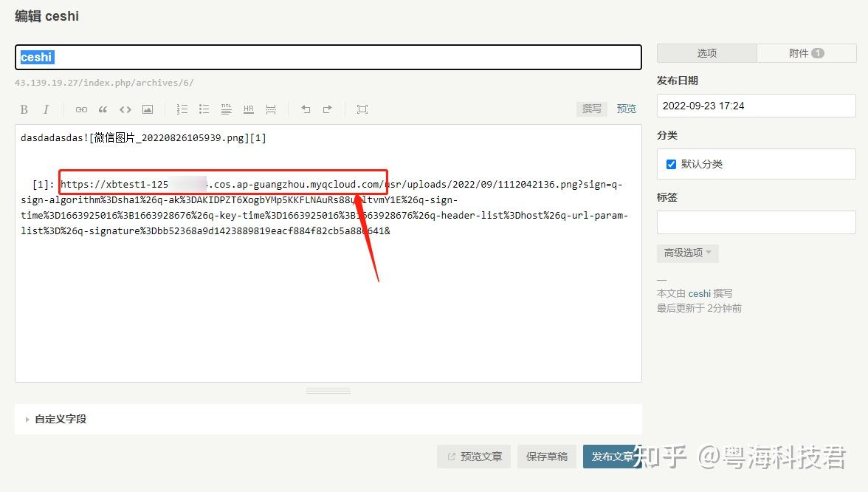
Task: Click the 预览文章 preview post button
Action: [474, 457]
